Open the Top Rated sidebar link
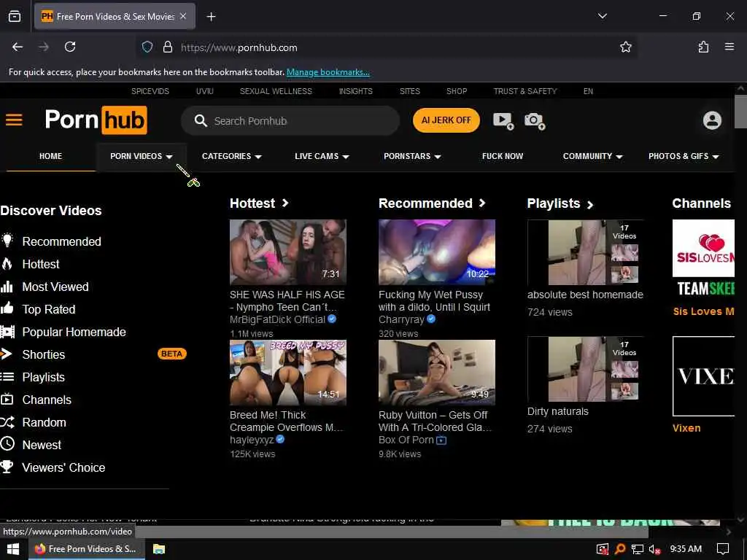This screenshot has width=747, height=560. point(49,309)
